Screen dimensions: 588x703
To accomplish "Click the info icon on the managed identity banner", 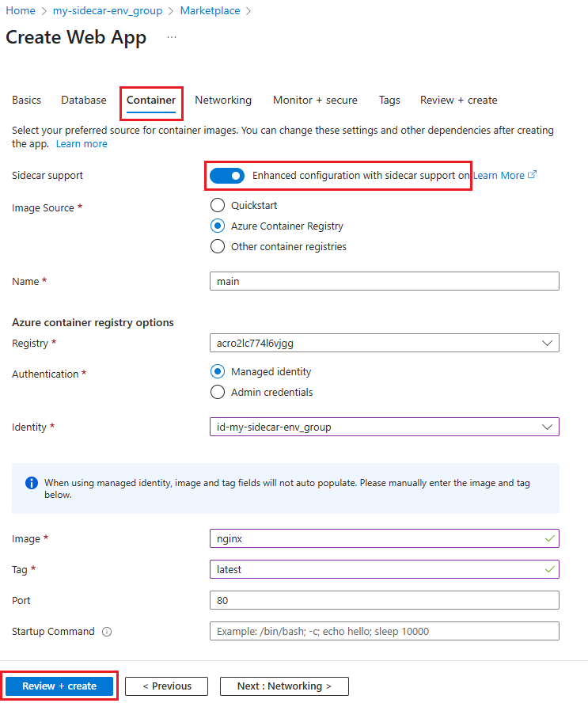I will tap(31, 482).
